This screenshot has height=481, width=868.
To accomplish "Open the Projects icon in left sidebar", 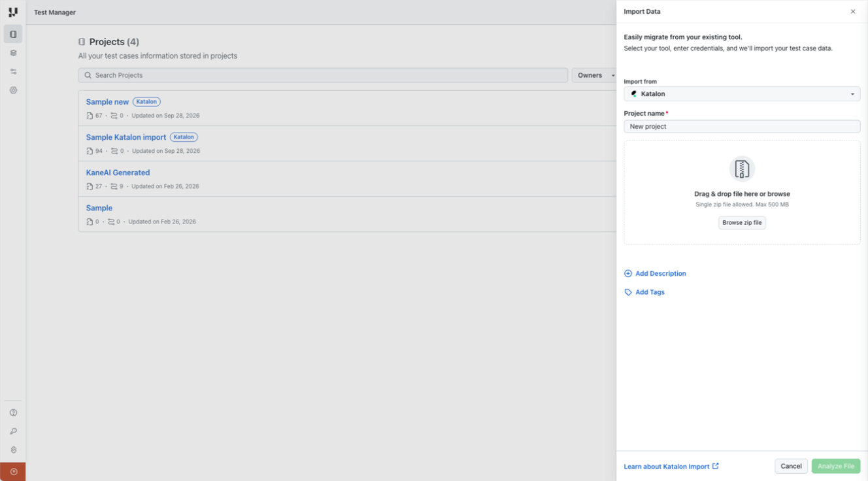I will tap(13, 34).
